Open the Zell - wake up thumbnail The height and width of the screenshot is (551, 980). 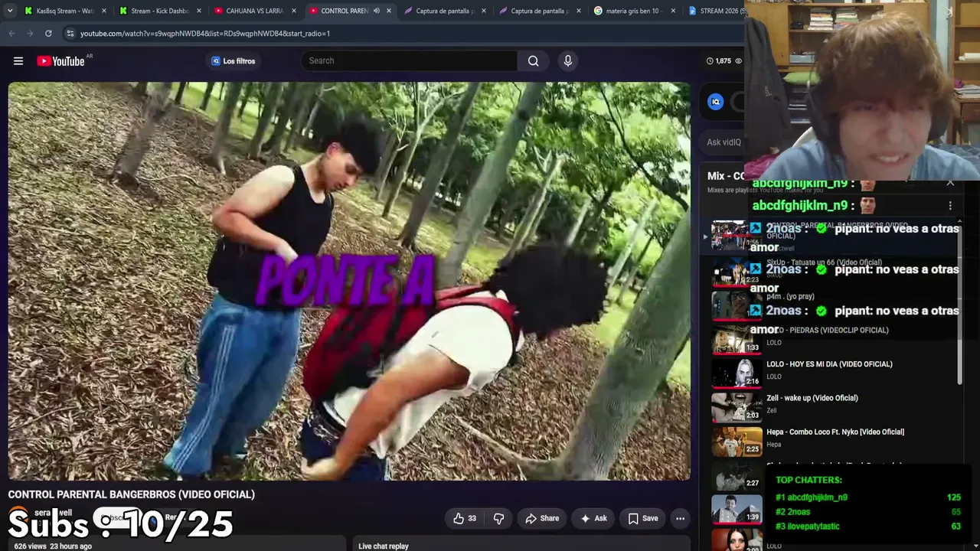[737, 406]
